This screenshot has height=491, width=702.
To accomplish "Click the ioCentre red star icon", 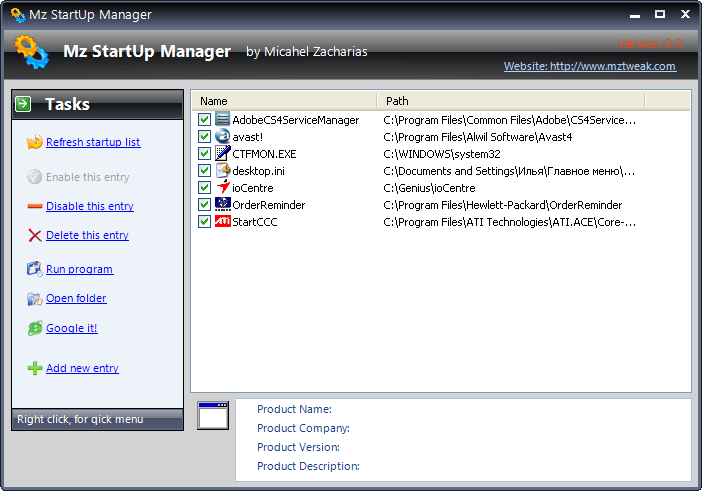I will pos(223,187).
